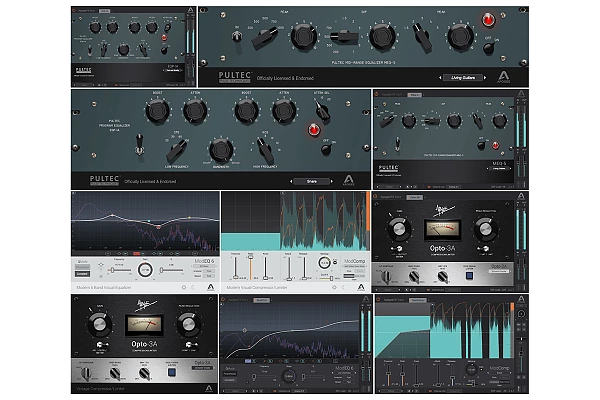Toggle bypass lever switch on large EQP-1A
This screenshot has height=400, width=600.
coord(140,144)
